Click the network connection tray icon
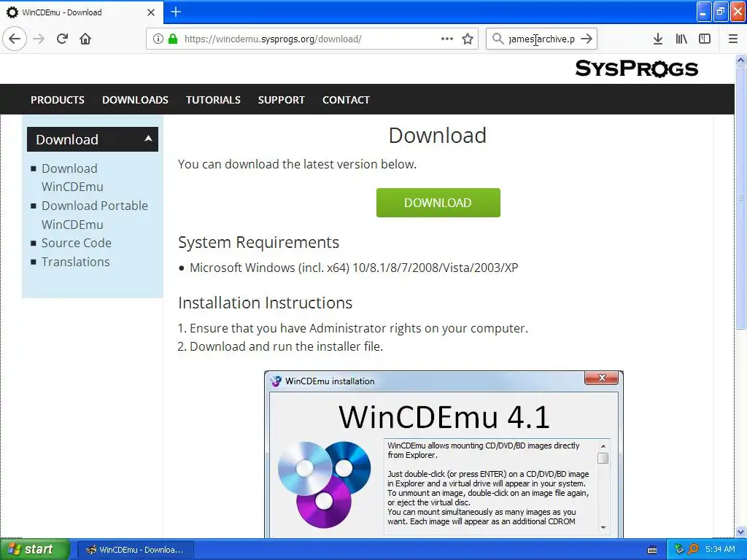747x560 pixels. (x=679, y=549)
